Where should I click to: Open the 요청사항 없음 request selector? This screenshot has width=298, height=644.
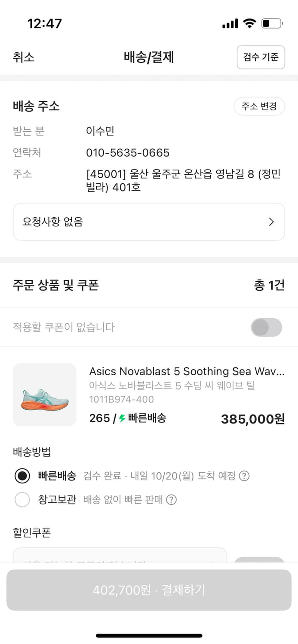149,222
